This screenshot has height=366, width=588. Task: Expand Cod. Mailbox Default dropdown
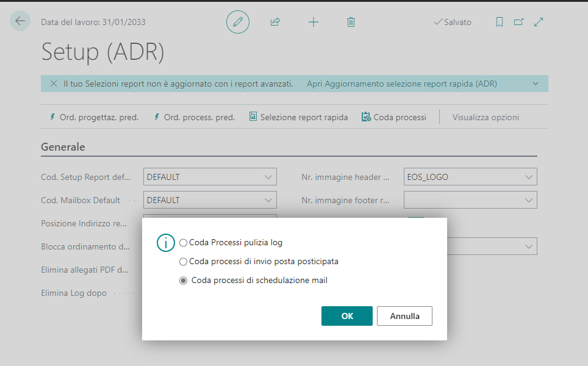[268, 200]
